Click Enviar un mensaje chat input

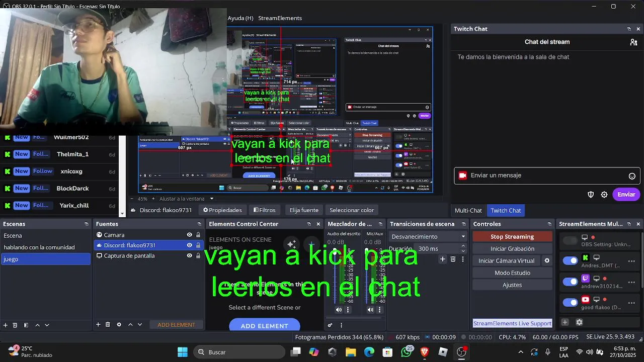pos(546,175)
